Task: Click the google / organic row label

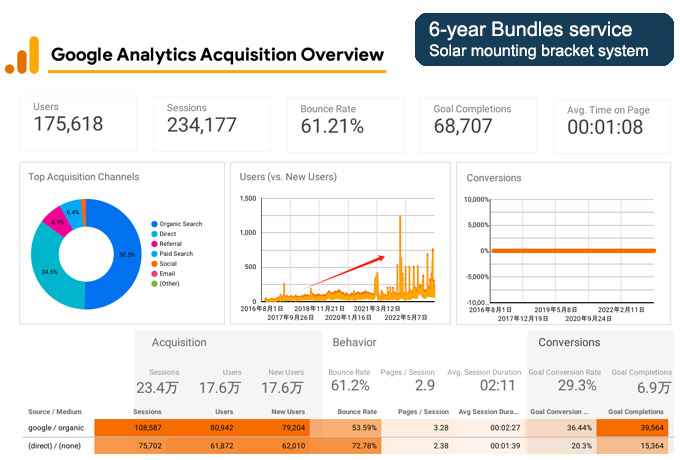Action: [x=56, y=428]
